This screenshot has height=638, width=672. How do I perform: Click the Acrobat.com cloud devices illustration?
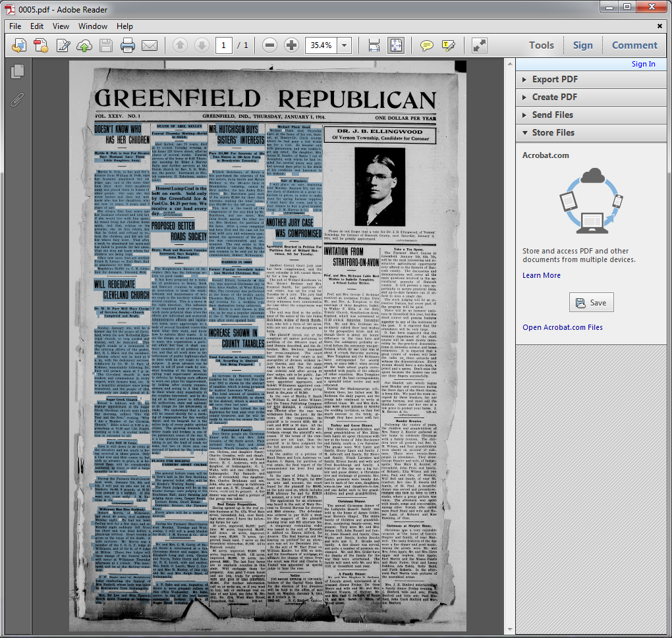(591, 200)
